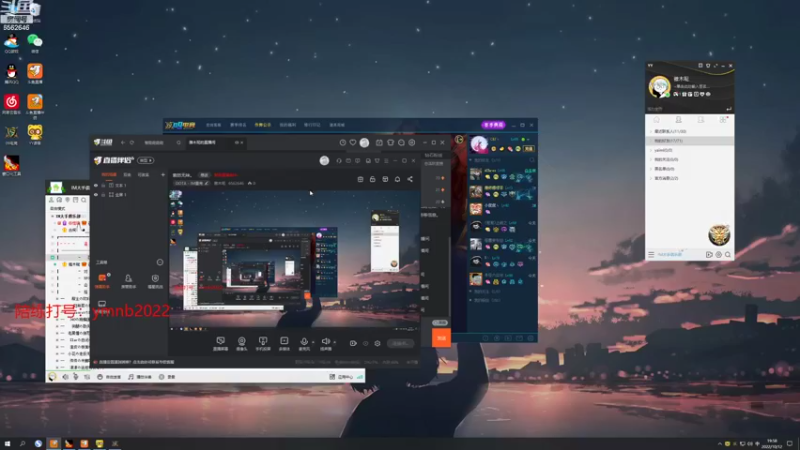The image size is (800, 450).
Task: Expand the third contact group in YY window
Action: pyautogui.click(x=652, y=151)
